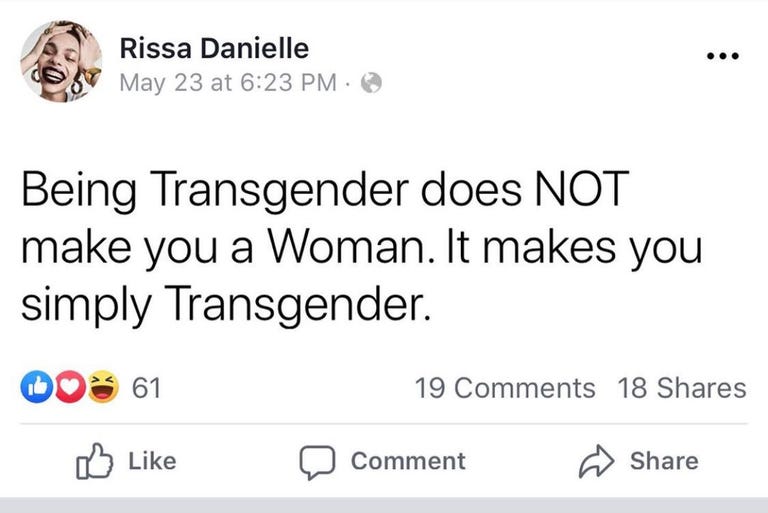
Task: Click the laughing haha reaction icon
Action: tap(103, 387)
